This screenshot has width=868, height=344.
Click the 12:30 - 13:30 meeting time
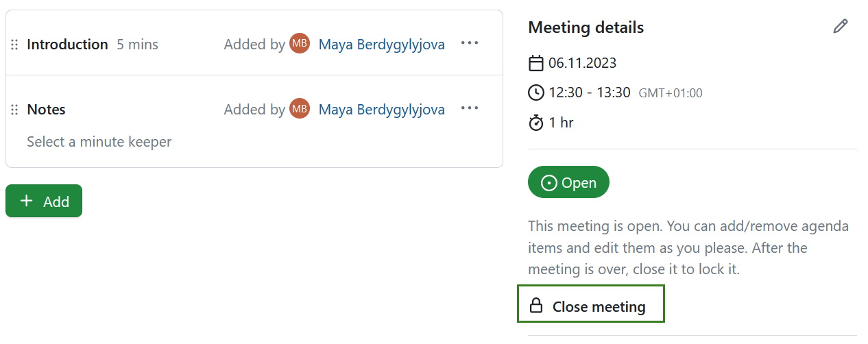pos(589,93)
